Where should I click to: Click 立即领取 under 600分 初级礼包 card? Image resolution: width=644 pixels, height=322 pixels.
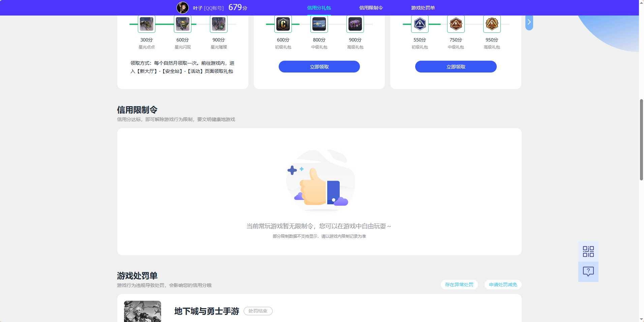(319, 67)
